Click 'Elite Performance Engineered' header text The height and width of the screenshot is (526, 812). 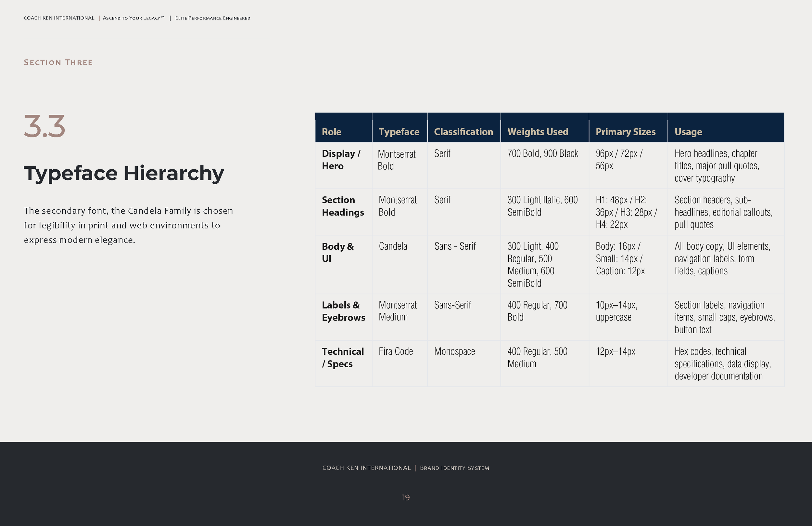(x=212, y=18)
